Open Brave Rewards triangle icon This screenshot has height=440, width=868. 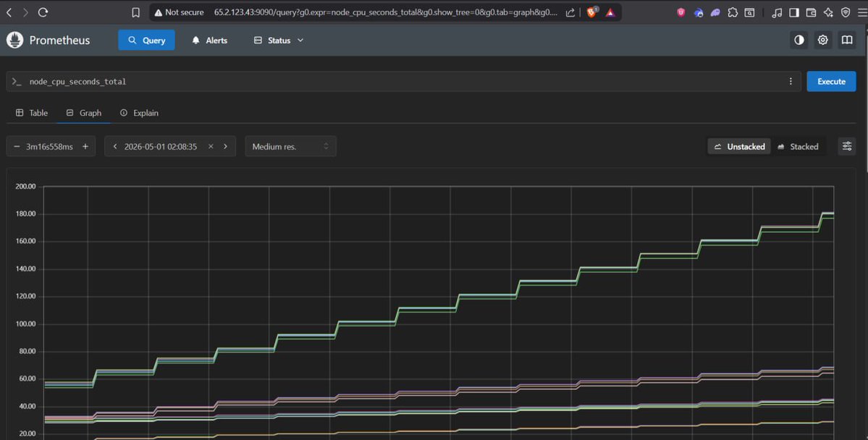[x=610, y=12]
